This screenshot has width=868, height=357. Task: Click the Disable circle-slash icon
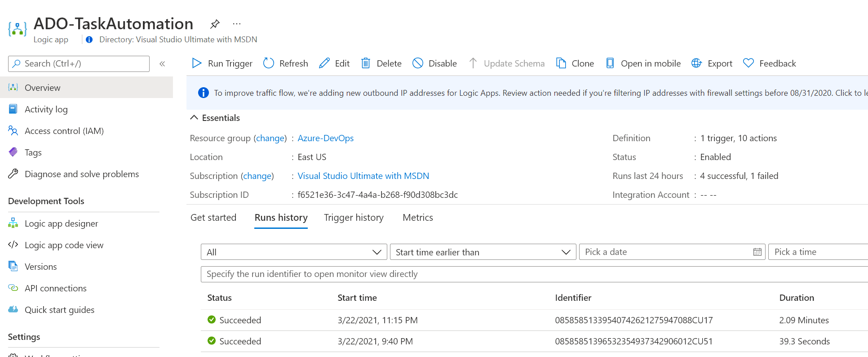[x=418, y=63]
